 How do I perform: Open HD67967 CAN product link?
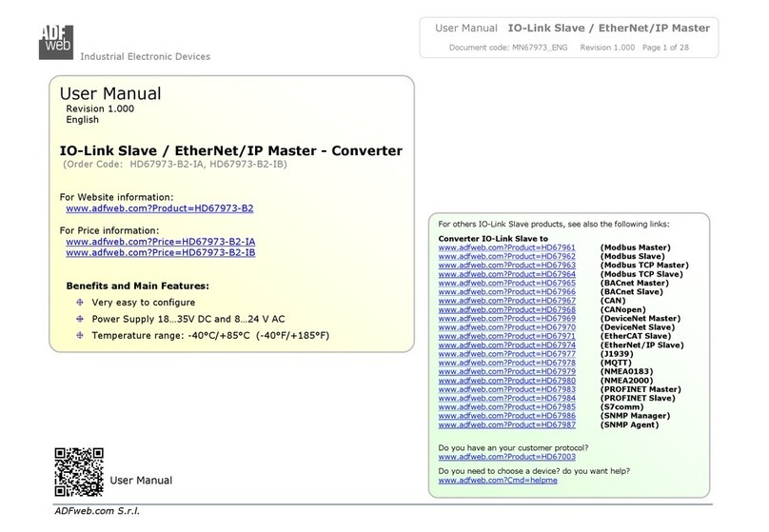[506, 301]
